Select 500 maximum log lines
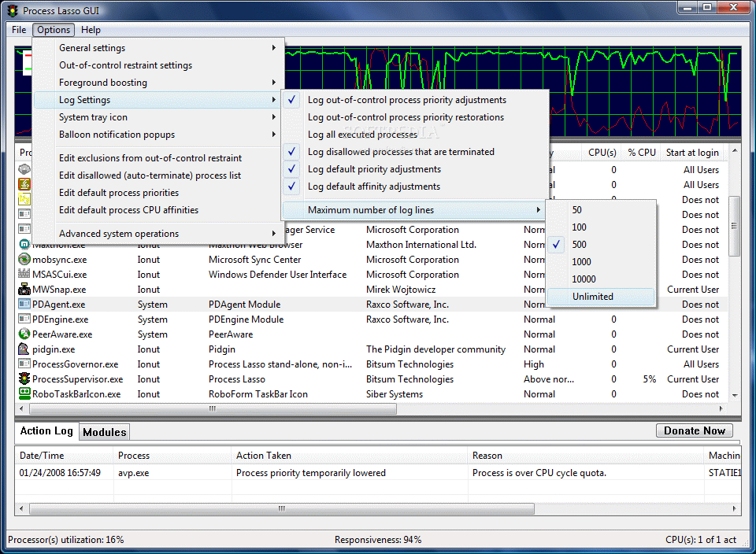This screenshot has height=554, width=756. (x=601, y=245)
